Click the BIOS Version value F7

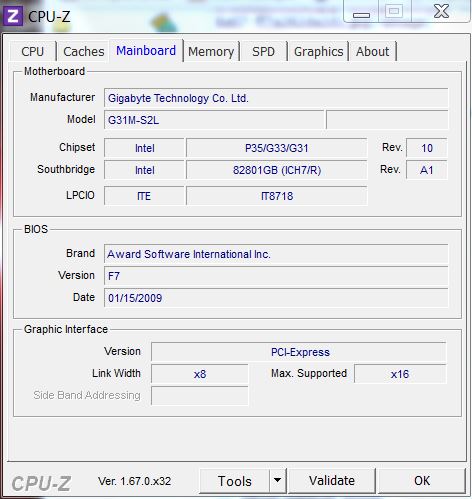[x=276, y=276]
